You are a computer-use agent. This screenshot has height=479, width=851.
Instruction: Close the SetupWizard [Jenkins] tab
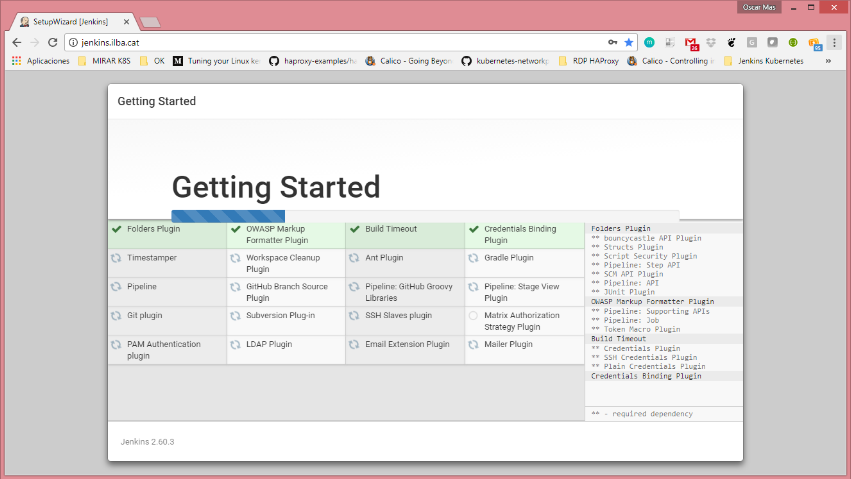[126, 22]
